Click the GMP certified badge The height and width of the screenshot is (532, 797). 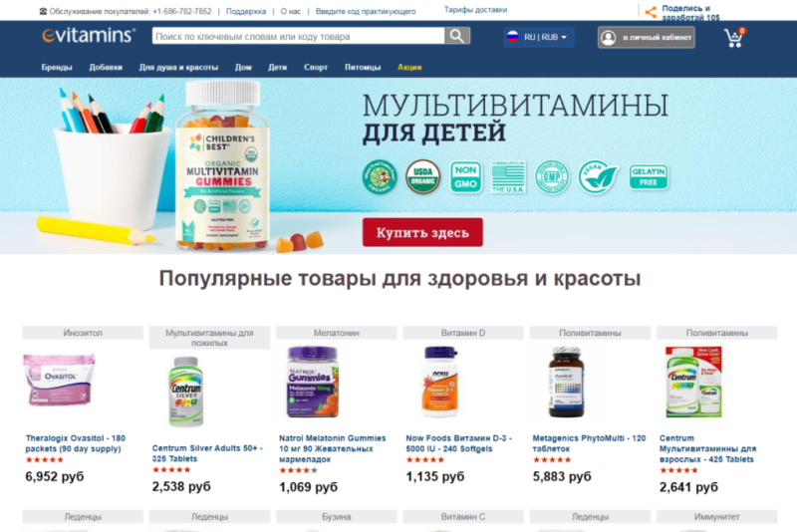pyautogui.click(x=552, y=176)
